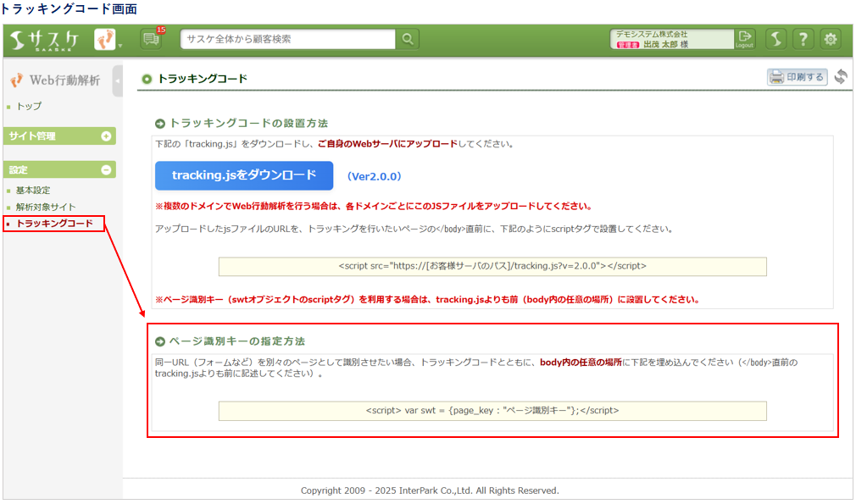Expand the サイト管理 section
This screenshot has width=856, height=504.
click(59, 136)
